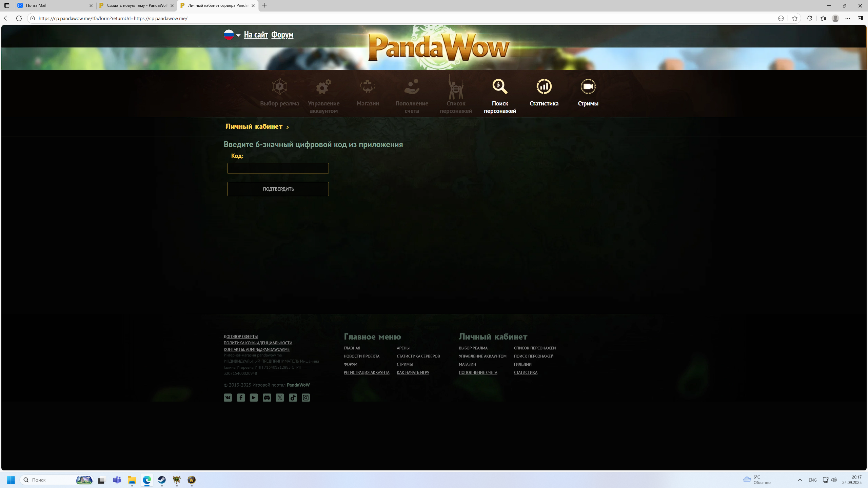This screenshot has height=488, width=868.
Task: Open ПОЛИТИКА КОНФИДЕНЦИАЛЬНОСТИ footer link
Action: pyautogui.click(x=258, y=343)
